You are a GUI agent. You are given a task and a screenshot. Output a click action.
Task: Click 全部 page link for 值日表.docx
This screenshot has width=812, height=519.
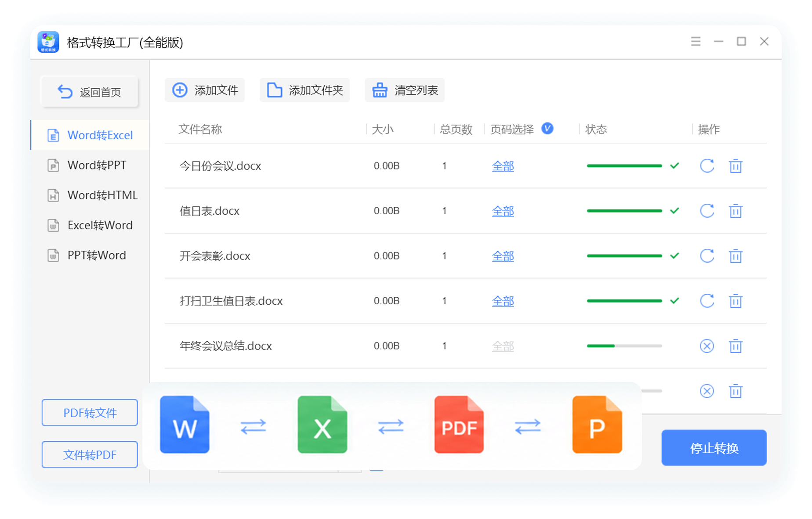pos(503,211)
